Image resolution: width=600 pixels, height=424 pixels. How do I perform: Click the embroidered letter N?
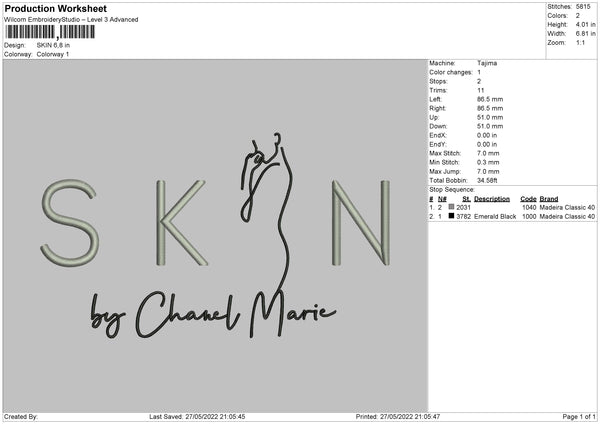pos(361,223)
